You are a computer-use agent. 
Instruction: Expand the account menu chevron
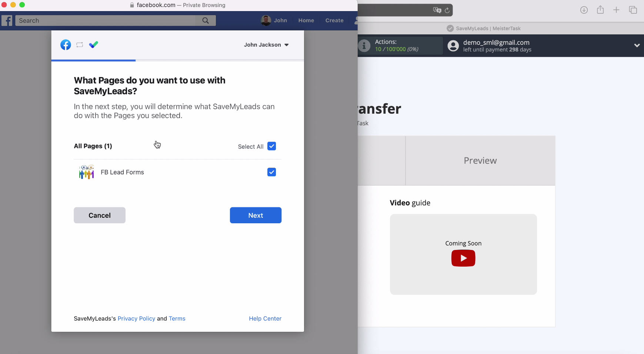[x=637, y=46]
